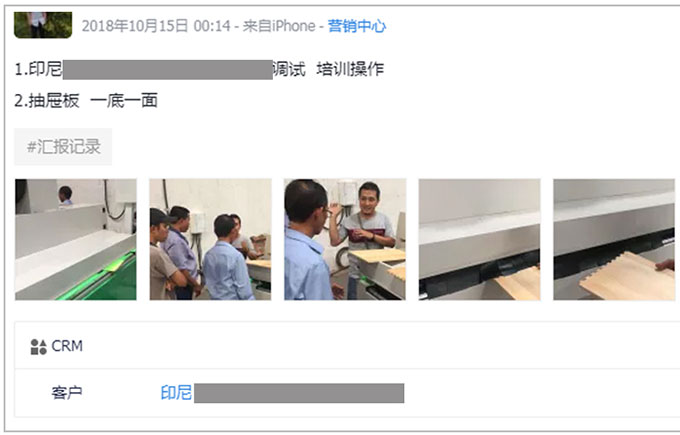The height and width of the screenshot is (435, 680).
Task: Click the poster's avatar picture
Action: (x=43, y=25)
